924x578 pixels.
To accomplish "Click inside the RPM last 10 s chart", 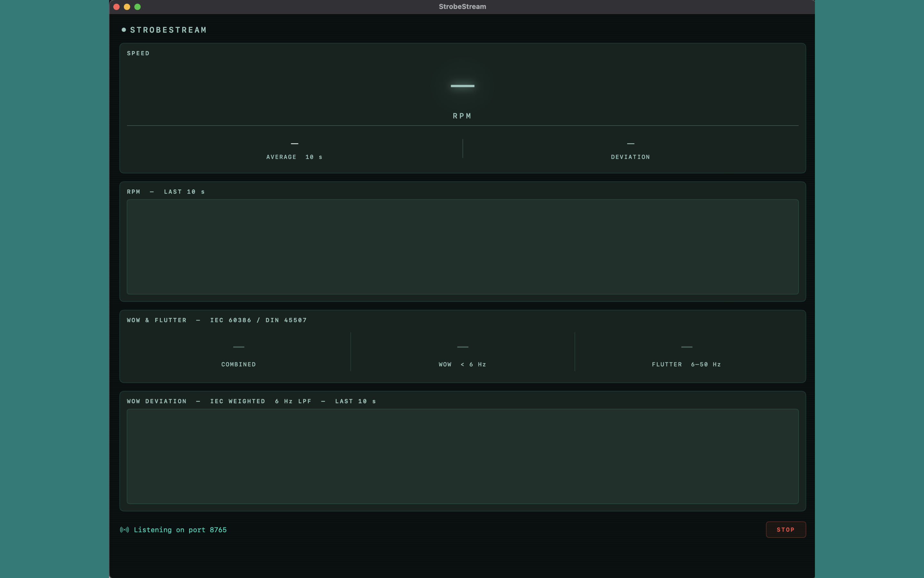I will 462,247.
